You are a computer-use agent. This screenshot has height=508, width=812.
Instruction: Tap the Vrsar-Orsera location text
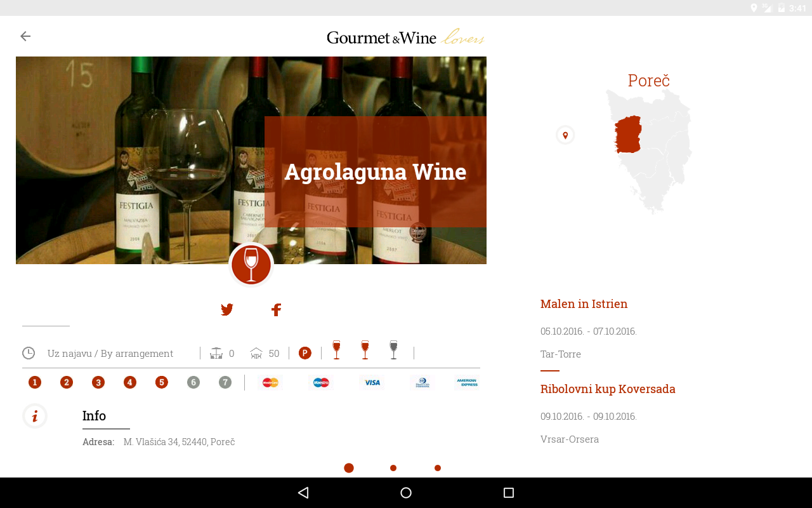[x=570, y=439]
